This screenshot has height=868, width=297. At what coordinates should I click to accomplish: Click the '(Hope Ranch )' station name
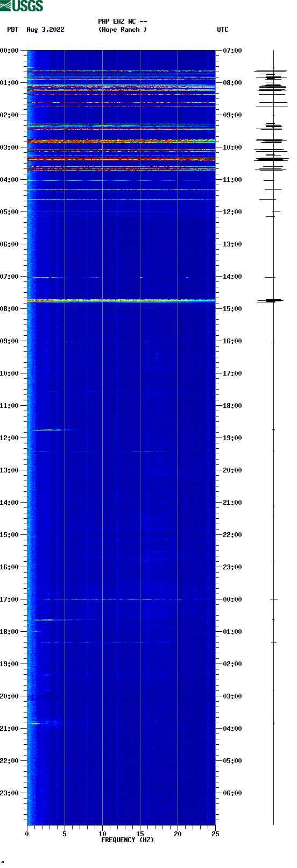[x=123, y=30]
